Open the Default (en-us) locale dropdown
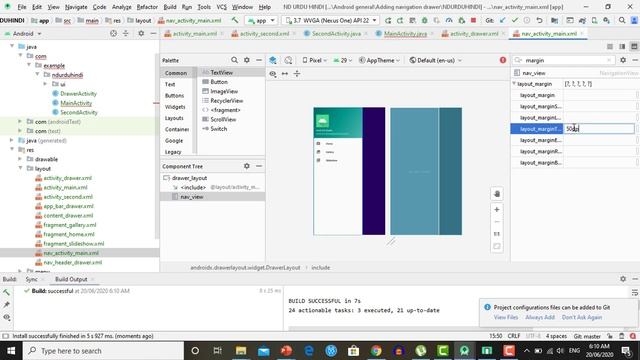The width and height of the screenshot is (640, 360). [436, 60]
